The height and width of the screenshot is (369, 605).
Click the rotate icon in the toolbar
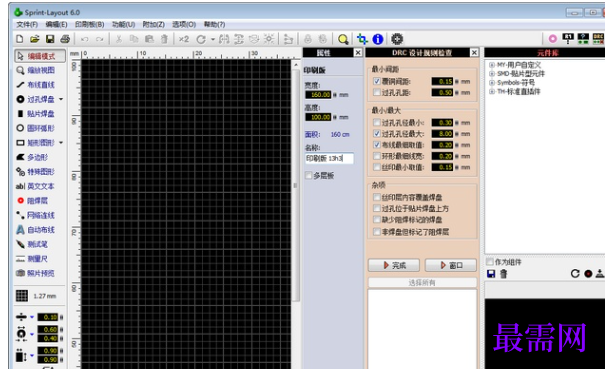click(x=201, y=39)
